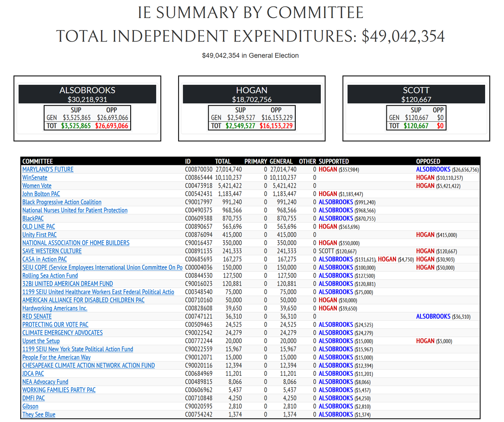Open People For the American Way link
504x422 pixels.
56,358
